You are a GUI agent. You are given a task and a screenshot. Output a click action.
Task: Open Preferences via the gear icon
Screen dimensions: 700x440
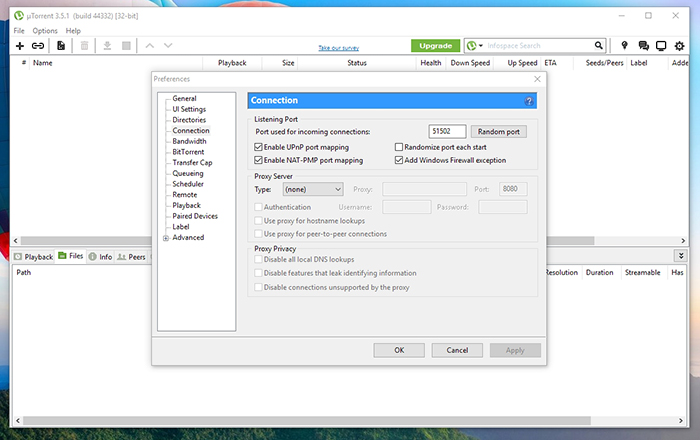click(679, 46)
